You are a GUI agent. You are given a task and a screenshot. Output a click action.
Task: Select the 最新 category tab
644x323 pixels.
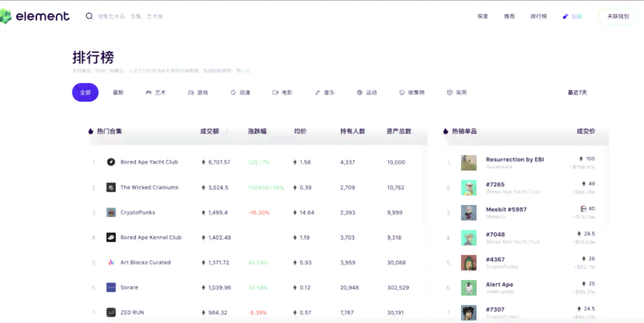pos(118,93)
